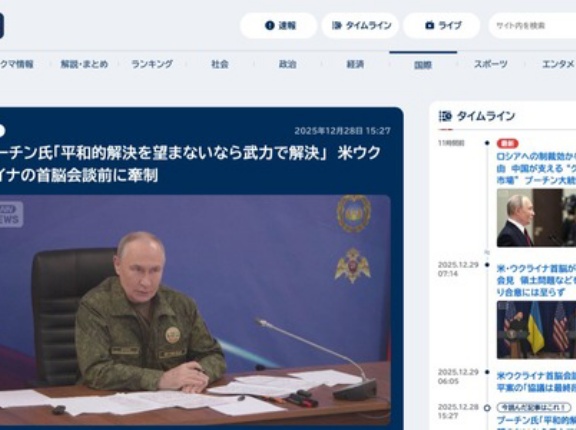Select the ランキング nav tab
Image resolution: width=576 pixels, height=430 pixels.
pos(152,64)
